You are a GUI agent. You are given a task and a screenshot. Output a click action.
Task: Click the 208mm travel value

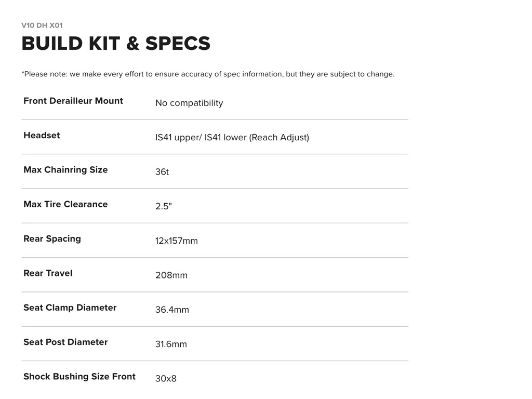(x=171, y=275)
